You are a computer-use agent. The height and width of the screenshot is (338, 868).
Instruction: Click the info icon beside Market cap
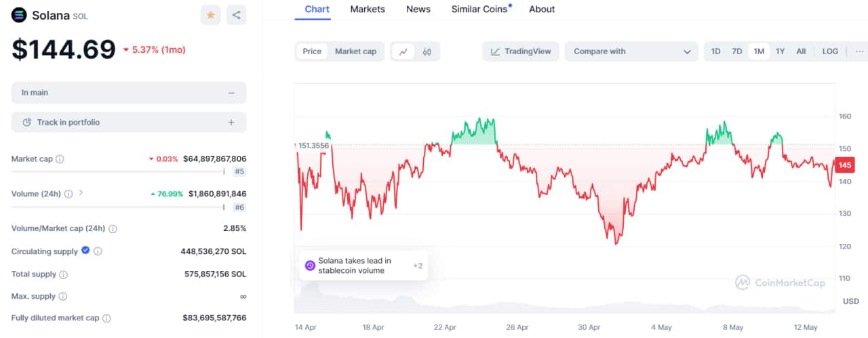point(60,159)
